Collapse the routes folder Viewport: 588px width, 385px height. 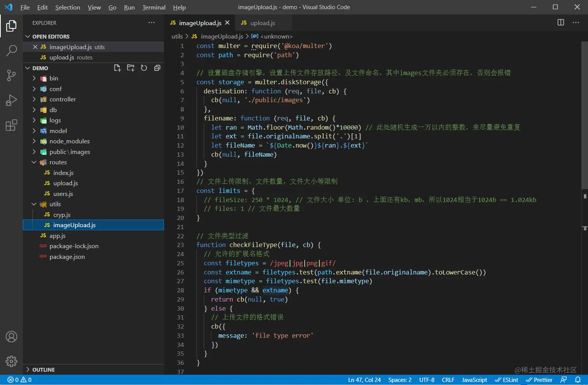(x=58, y=162)
